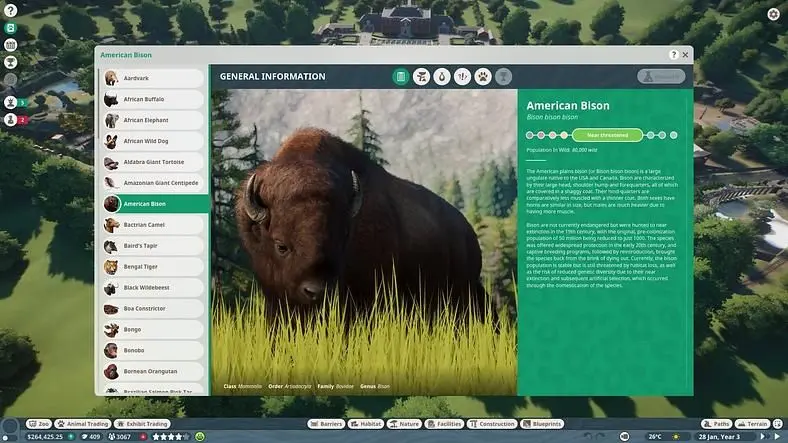Screen dimensions: 788x443
Task: Select the greyed trophy tab icon
Action: (x=504, y=76)
